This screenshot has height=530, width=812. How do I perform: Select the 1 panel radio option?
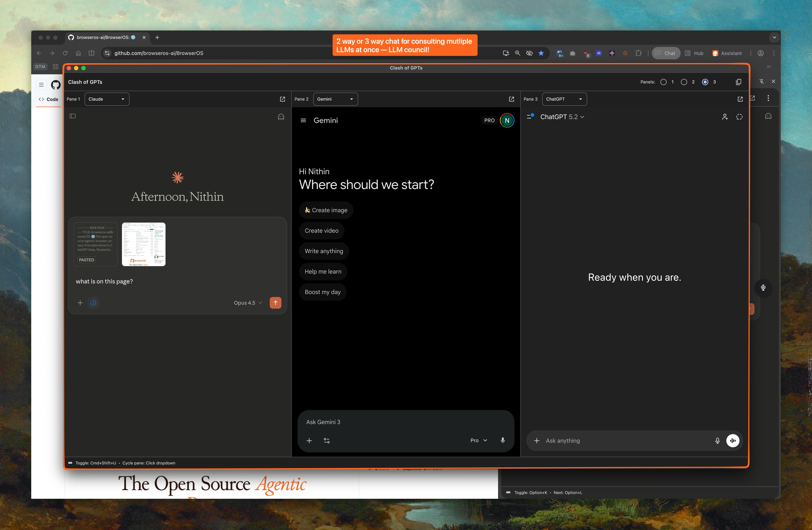click(x=663, y=82)
